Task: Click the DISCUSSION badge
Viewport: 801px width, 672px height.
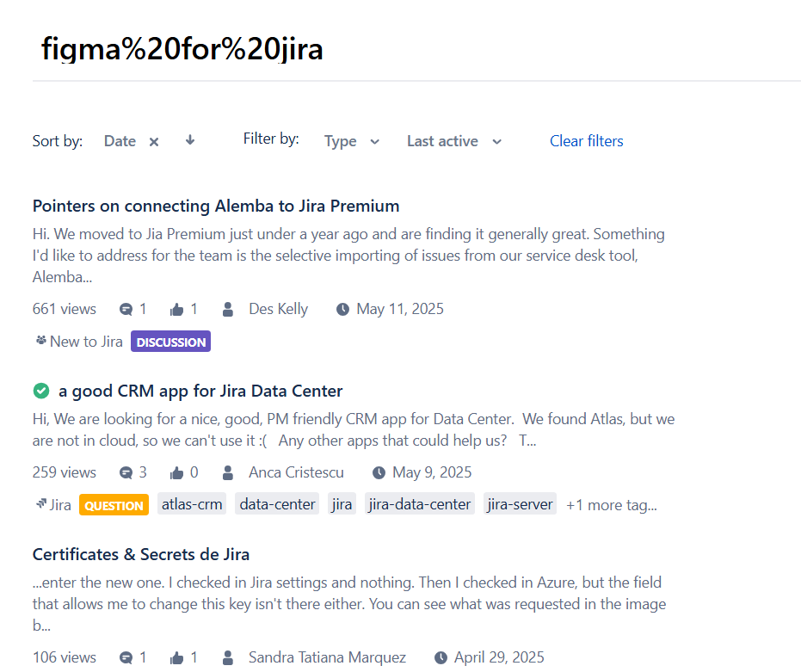Action: coord(170,342)
